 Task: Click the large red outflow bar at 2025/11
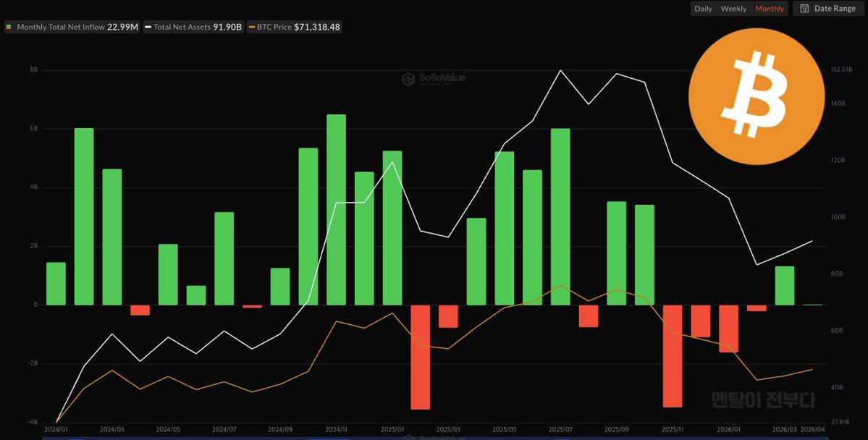click(x=673, y=356)
